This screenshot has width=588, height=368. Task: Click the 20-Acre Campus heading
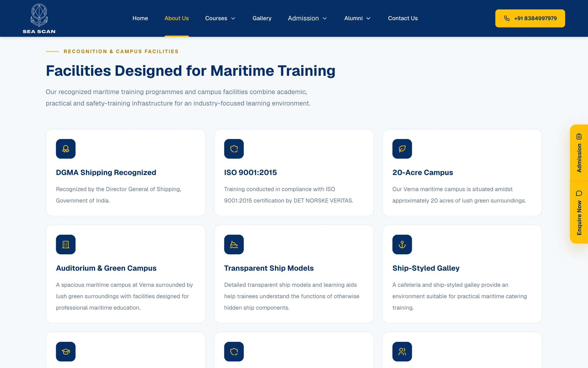coord(423,173)
